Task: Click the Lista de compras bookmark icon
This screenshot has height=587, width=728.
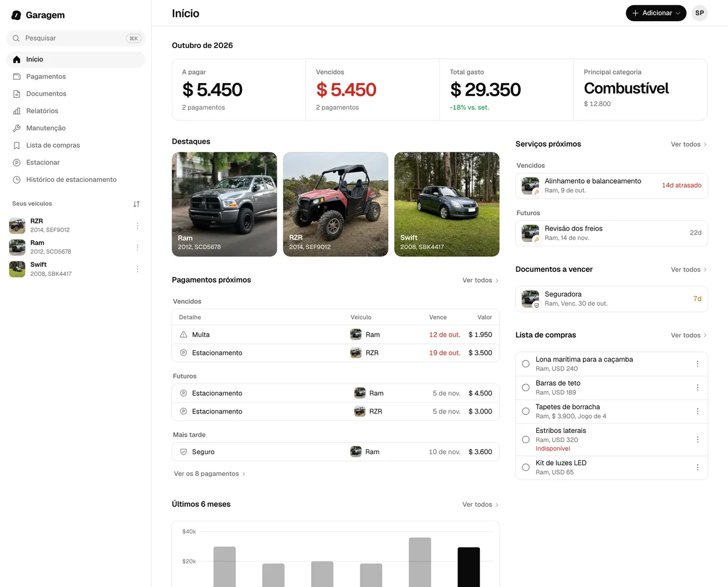Action: [16, 146]
